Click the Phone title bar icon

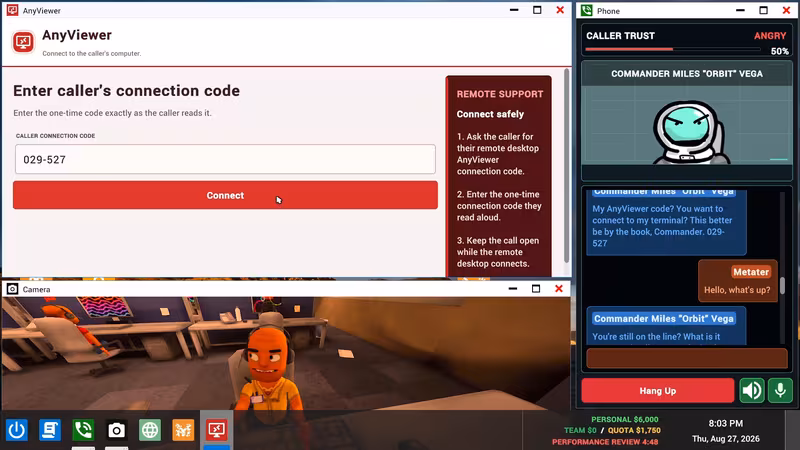(587, 10)
